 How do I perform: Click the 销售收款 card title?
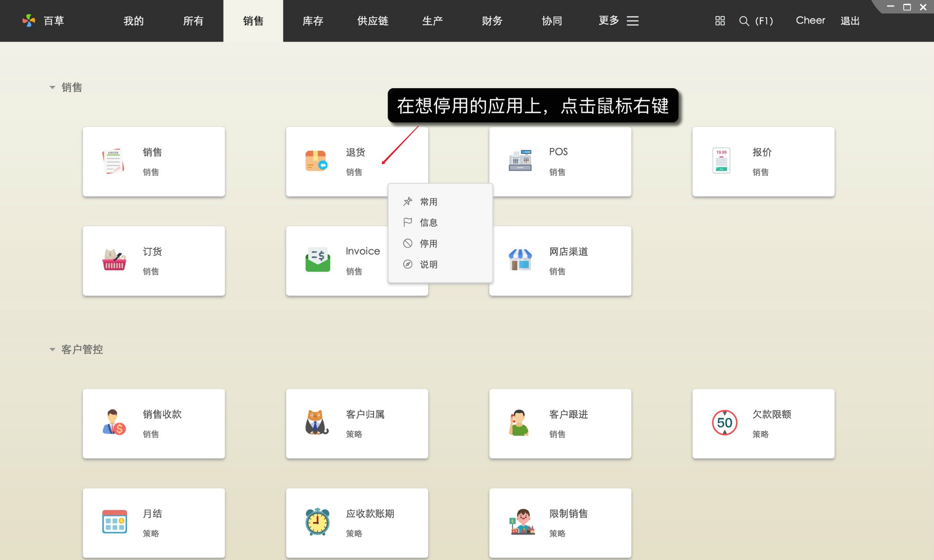[162, 414]
